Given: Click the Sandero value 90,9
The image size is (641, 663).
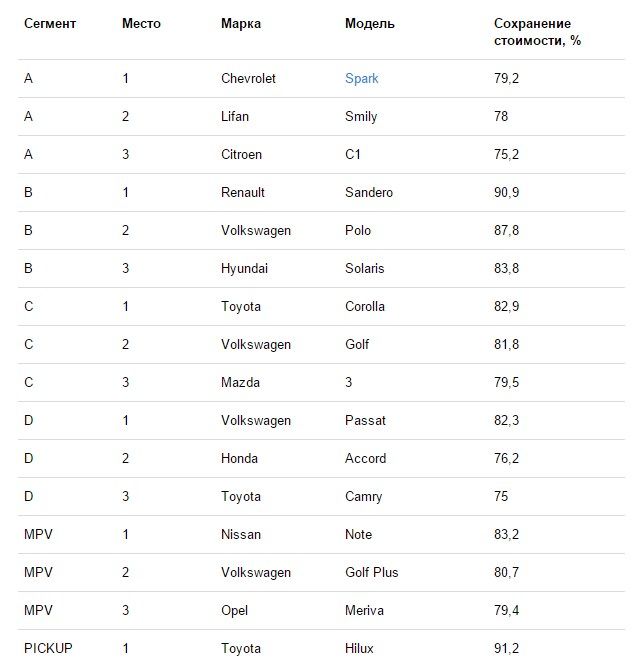Looking at the screenshot, I should (506, 192).
